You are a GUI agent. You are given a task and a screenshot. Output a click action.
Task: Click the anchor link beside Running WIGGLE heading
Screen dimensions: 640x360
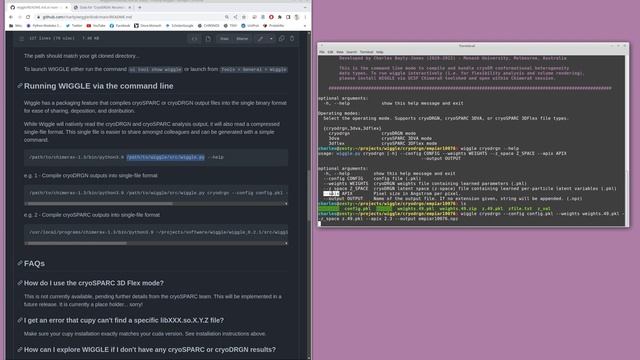pyautogui.click(x=20, y=86)
